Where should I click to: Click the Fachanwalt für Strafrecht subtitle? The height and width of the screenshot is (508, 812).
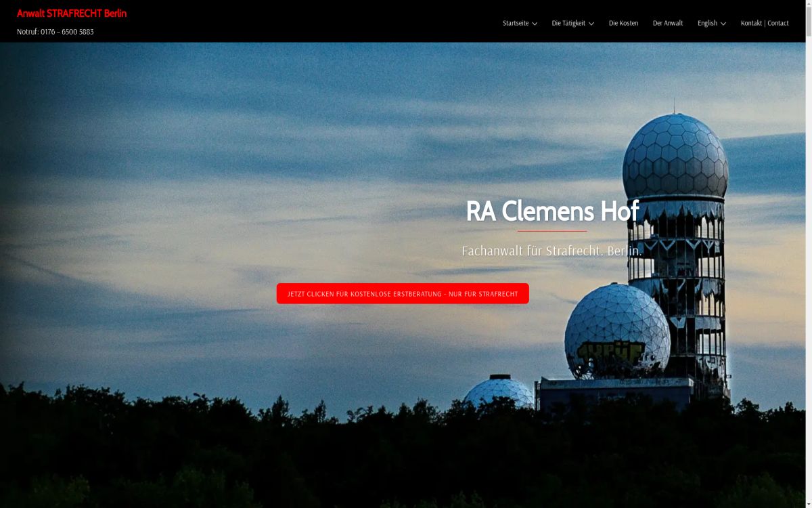tap(551, 251)
